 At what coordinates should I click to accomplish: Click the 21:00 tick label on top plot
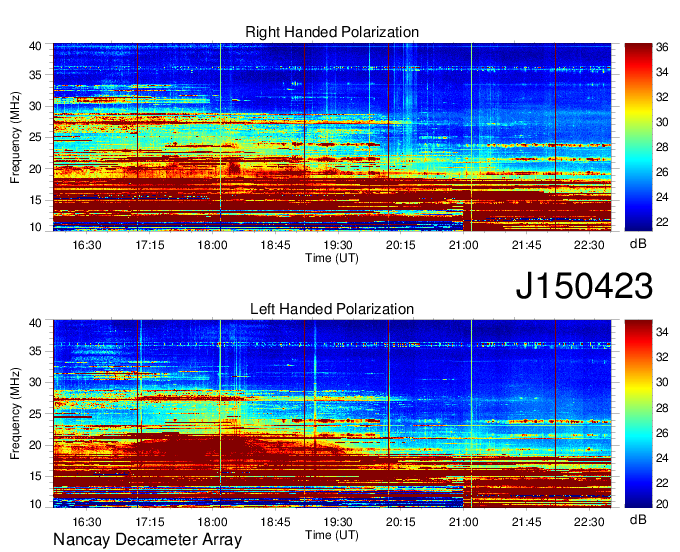point(464,245)
